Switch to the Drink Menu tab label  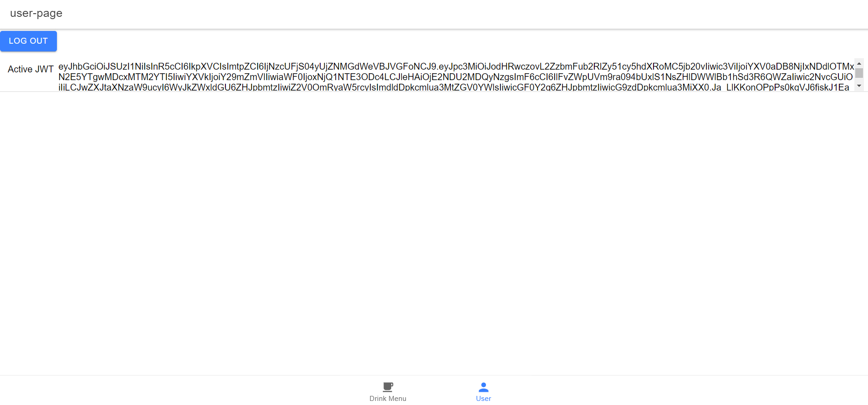tap(388, 399)
